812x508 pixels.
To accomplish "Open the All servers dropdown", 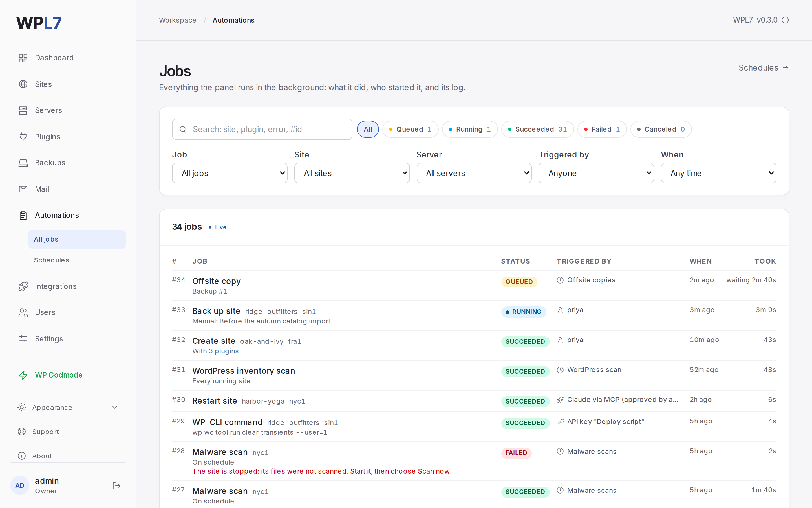I will (474, 173).
